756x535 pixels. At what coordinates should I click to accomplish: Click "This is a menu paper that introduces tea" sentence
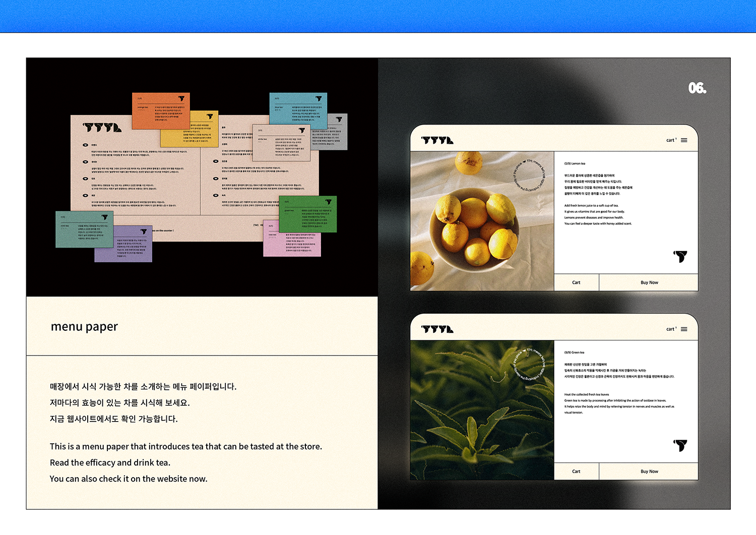click(x=185, y=446)
